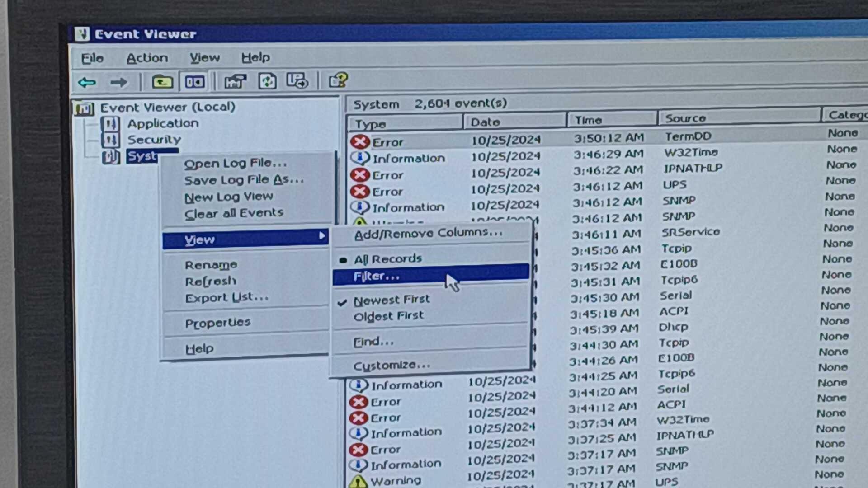Select the Application log text
The image size is (868, 488).
click(163, 123)
